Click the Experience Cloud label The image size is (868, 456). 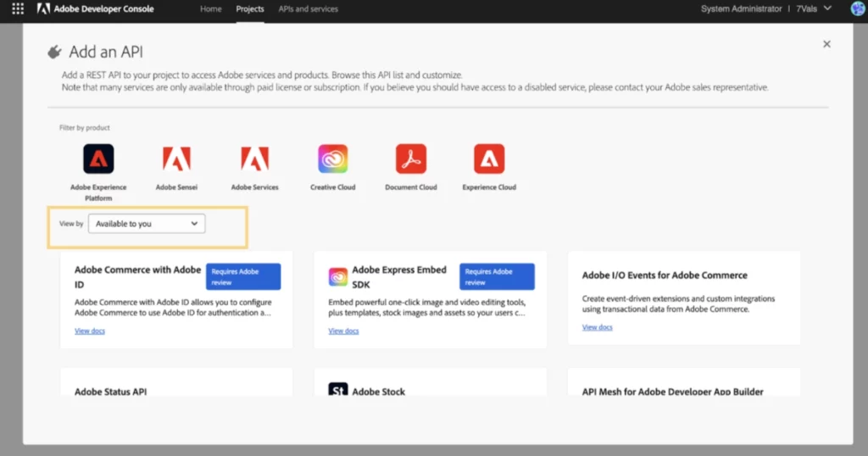click(489, 187)
